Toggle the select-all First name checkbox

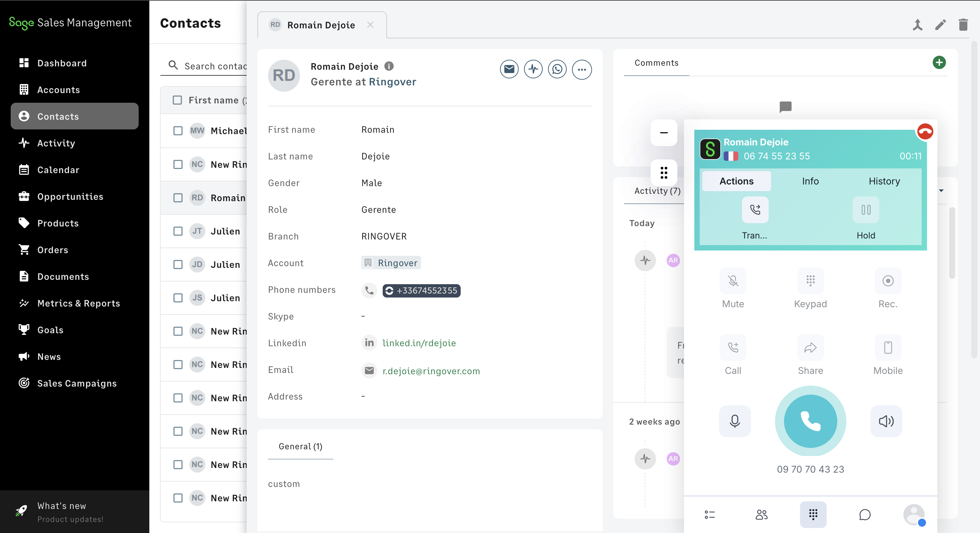(x=177, y=100)
